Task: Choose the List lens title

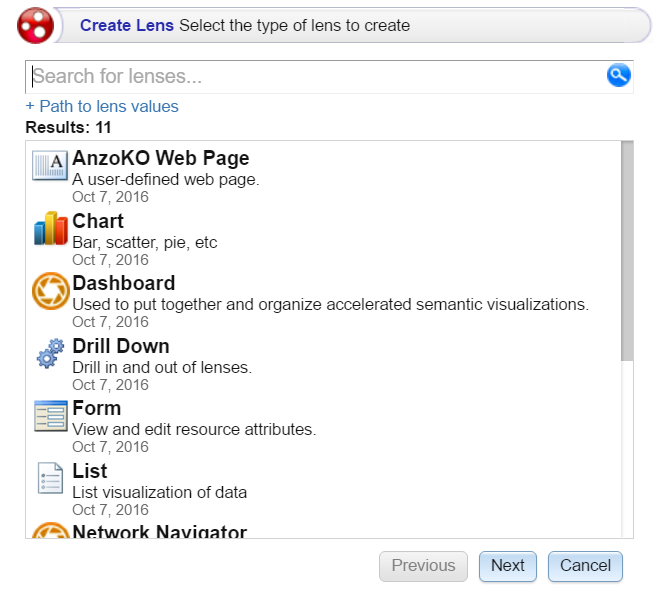Action: coord(90,471)
